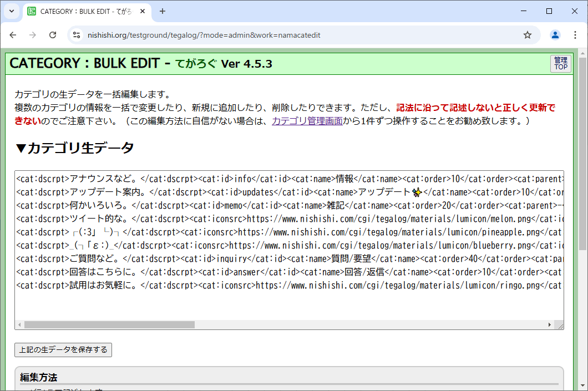
Task: Open the tab search dropdown arrow
Action: coord(12,11)
